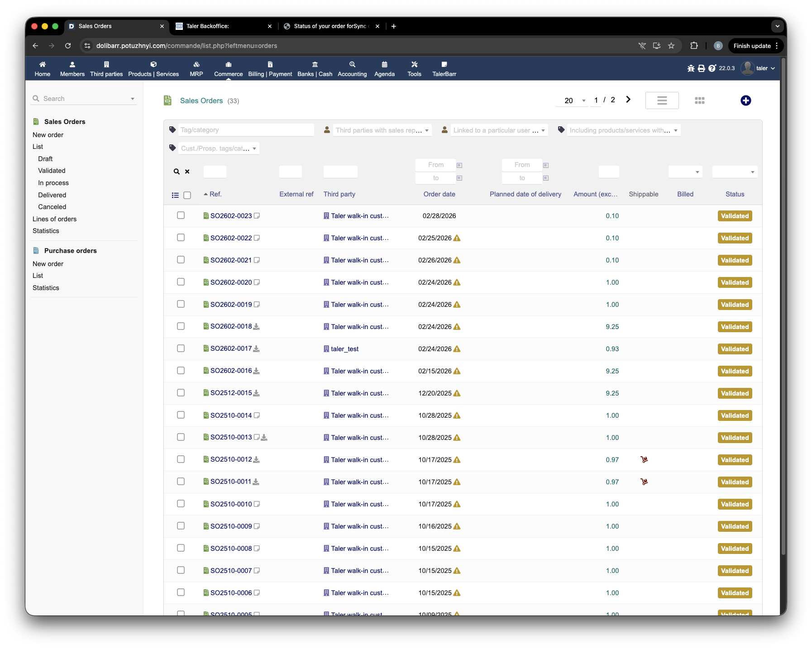This screenshot has height=649, width=812.
Task: Switch to the Kanban grid view icon
Action: coord(699,100)
